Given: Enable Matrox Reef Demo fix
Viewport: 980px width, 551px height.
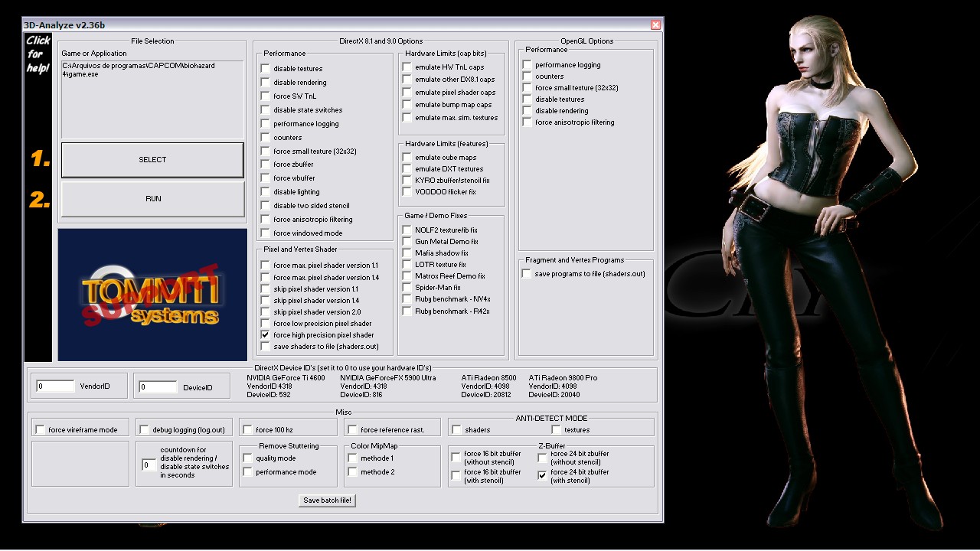Looking at the screenshot, I should click(407, 276).
